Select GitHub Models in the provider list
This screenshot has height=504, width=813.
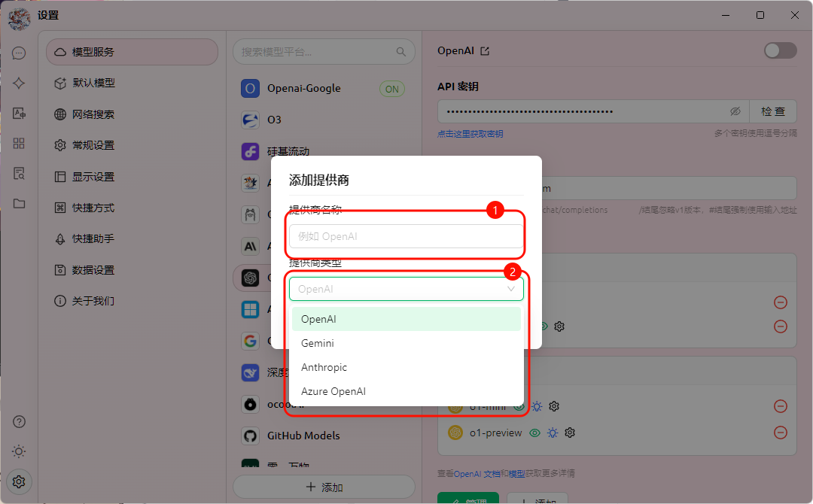click(x=303, y=436)
